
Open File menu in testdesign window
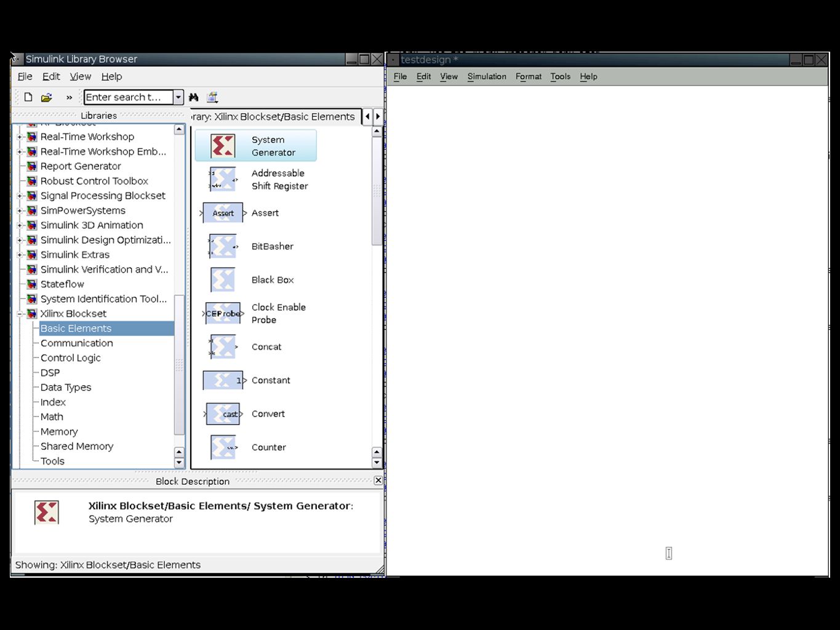(x=400, y=76)
